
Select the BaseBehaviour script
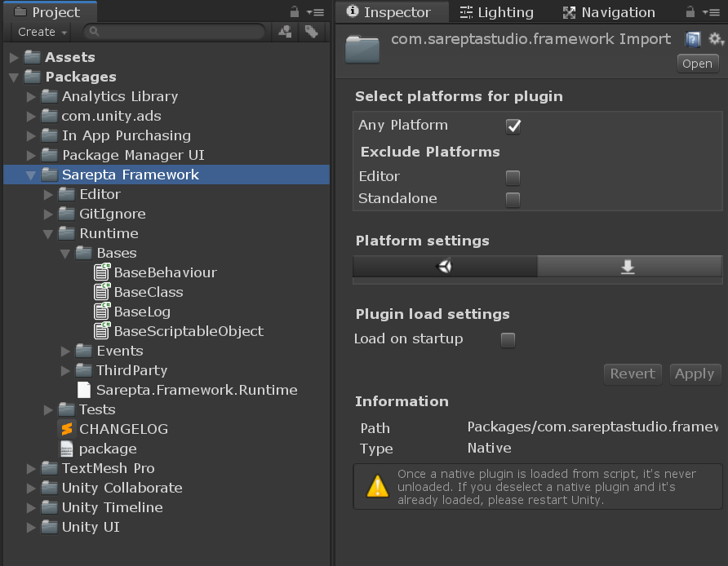[165, 272]
